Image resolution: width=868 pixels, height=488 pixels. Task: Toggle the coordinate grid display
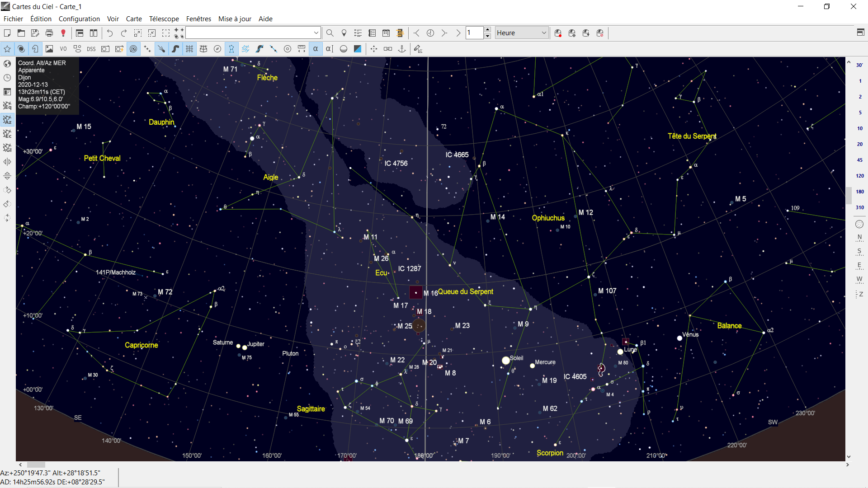point(189,49)
